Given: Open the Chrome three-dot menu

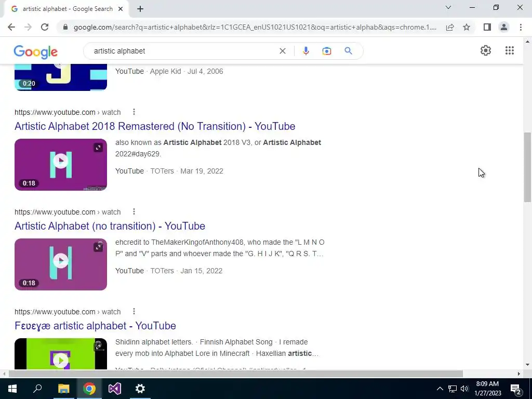Looking at the screenshot, I should [521, 27].
